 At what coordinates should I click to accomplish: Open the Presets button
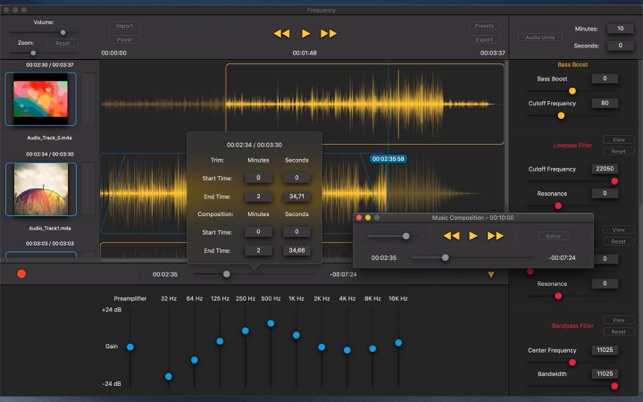click(x=483, y=26)
